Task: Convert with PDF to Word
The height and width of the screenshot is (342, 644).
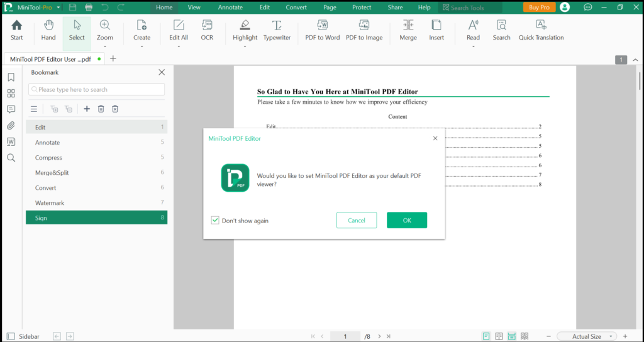Action: point(323,31)
